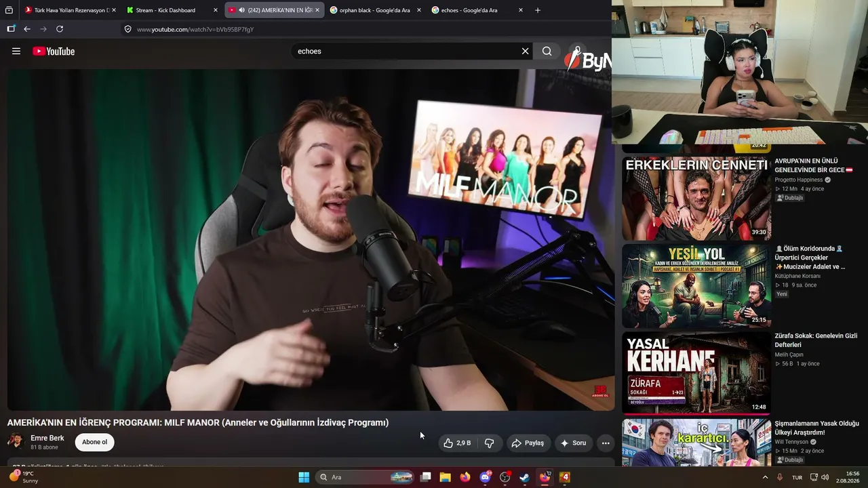868x488 pixels.
Task: Go back one page in browser
Action: pos(27,29)
